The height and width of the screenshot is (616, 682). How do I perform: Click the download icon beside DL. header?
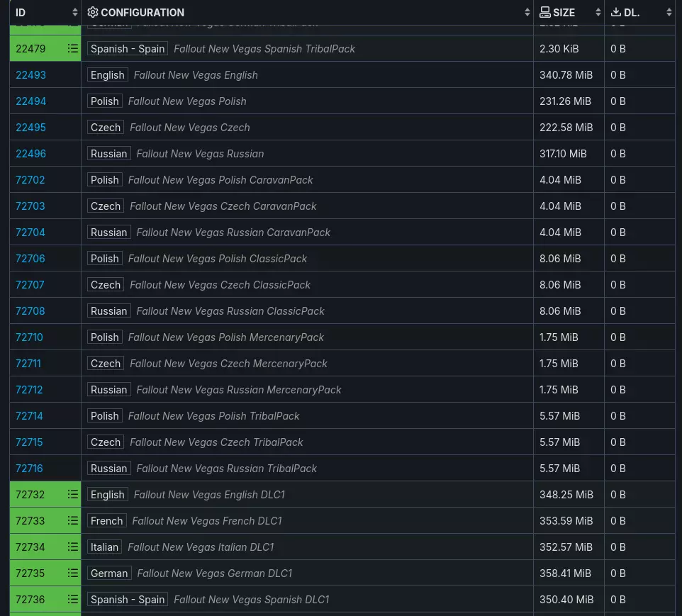(x=615, y=12)
